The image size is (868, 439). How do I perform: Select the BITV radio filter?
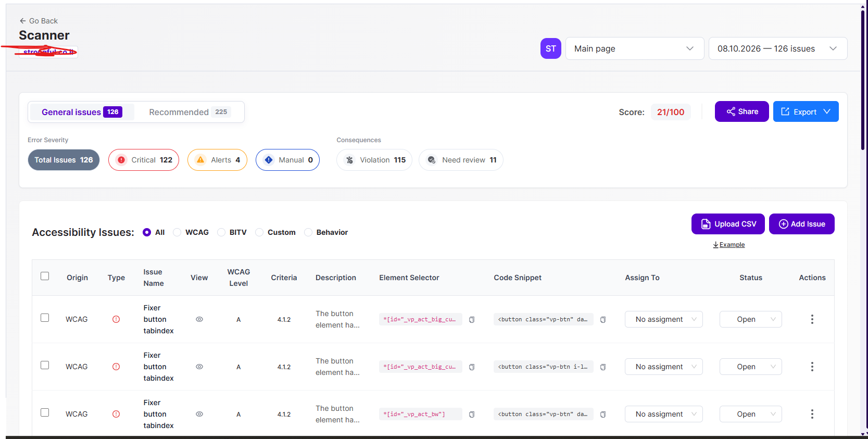[221, 232]
